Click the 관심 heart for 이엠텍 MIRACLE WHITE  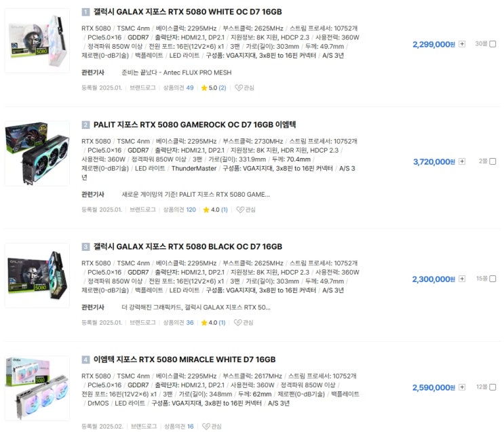click(206, 426)
